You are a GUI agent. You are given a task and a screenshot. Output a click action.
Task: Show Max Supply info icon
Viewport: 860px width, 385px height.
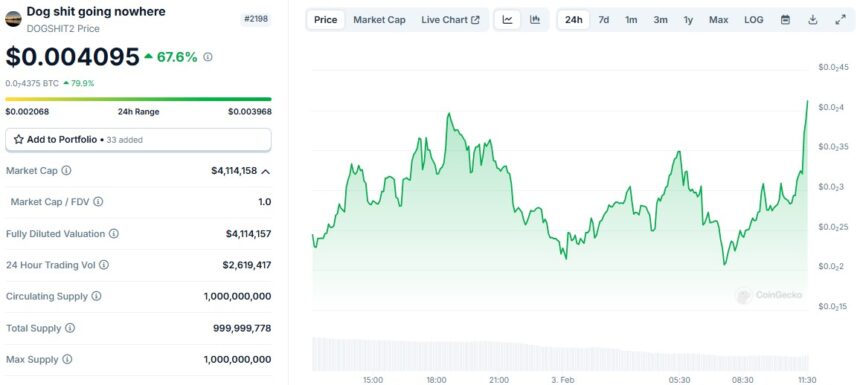[67, 360]
